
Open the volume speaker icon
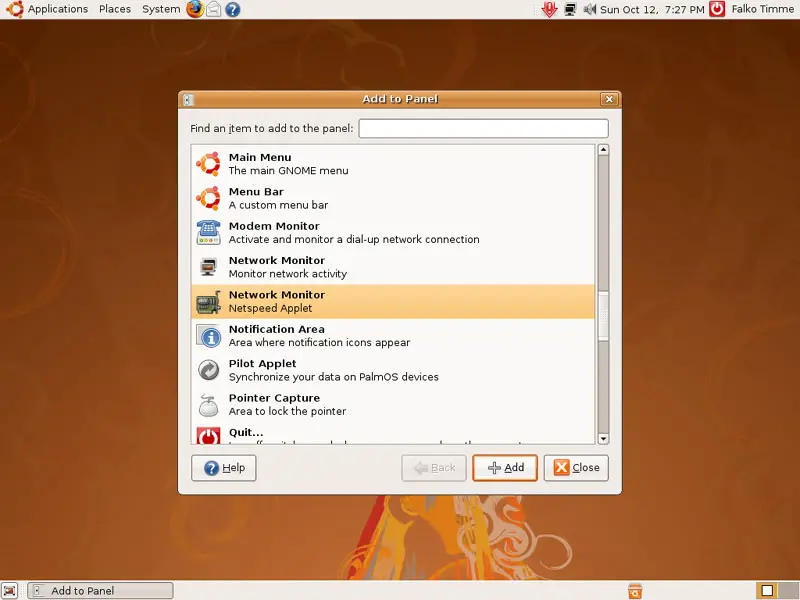click(590, 9)
